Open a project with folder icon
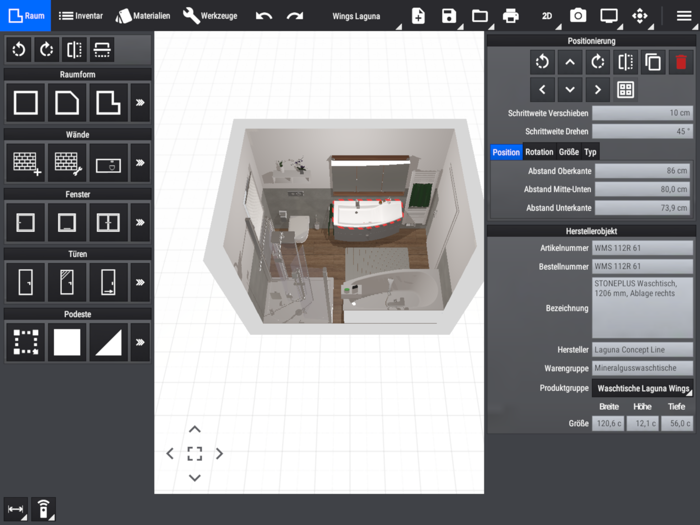Screen dimensions: 700x525 (x=480, y=16)
